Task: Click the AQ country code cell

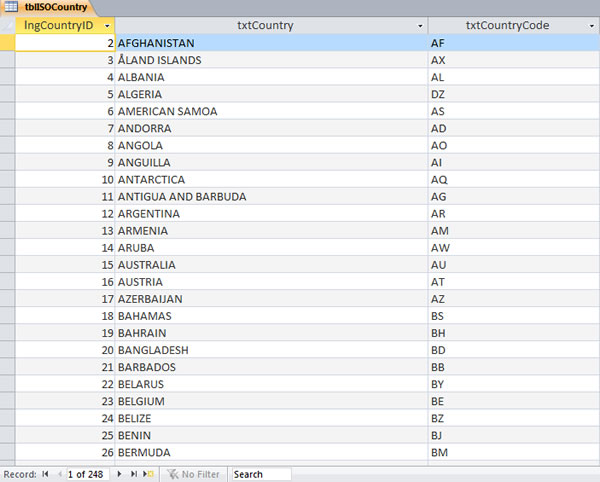Action: [512, 179]
